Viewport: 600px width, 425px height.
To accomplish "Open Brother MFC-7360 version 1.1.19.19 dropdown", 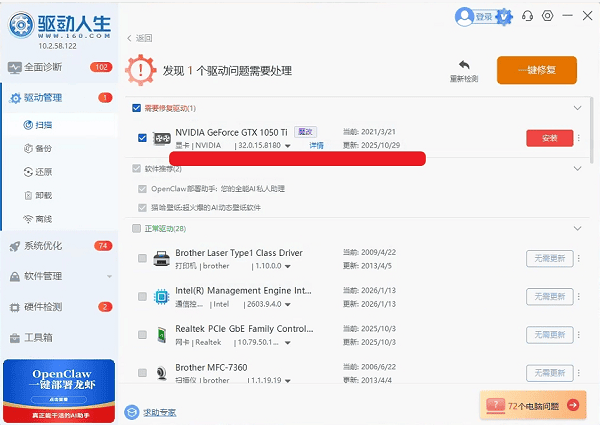I will point(288,381).
